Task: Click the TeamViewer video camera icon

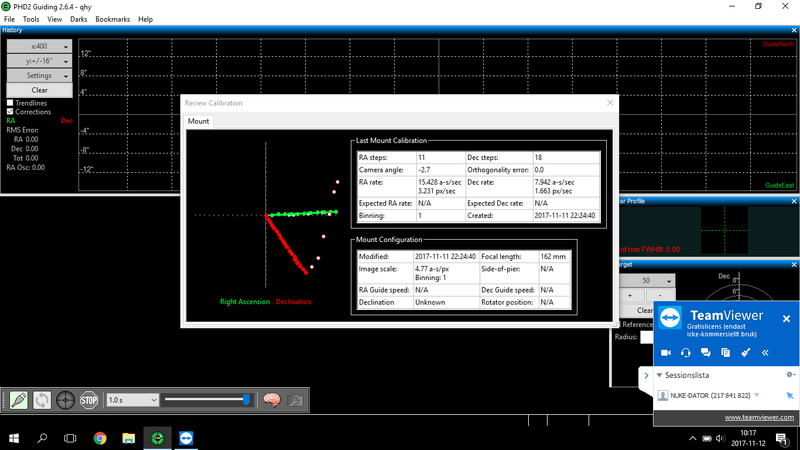Action: [x=667, y=352]
